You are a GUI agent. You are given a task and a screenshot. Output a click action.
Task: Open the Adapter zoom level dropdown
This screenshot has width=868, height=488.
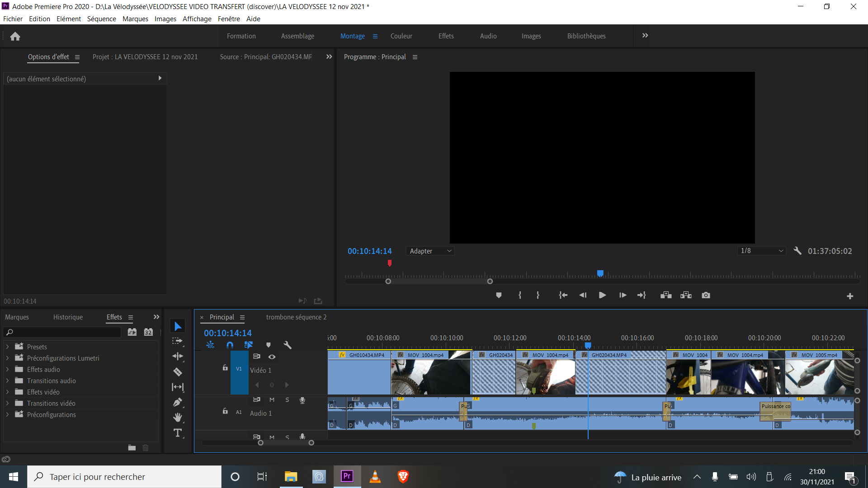pos(430,251)
